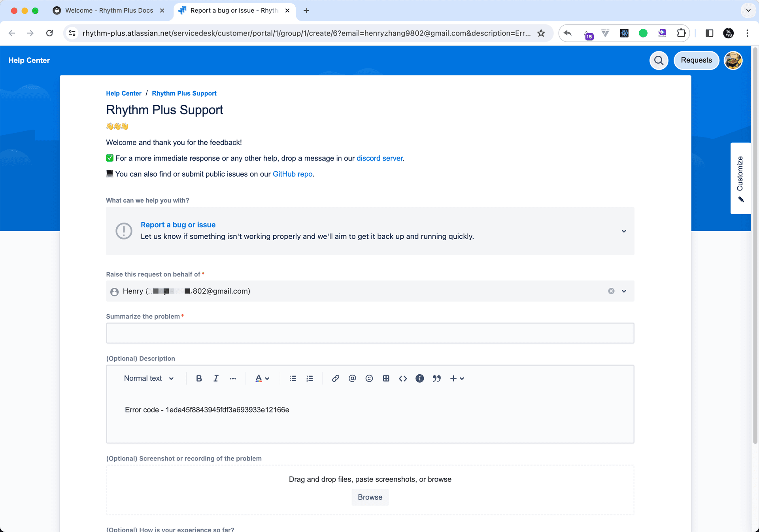Viewport: 759px width, 532px height.
Task: Go forward in browser history
Action: (30, 33)
